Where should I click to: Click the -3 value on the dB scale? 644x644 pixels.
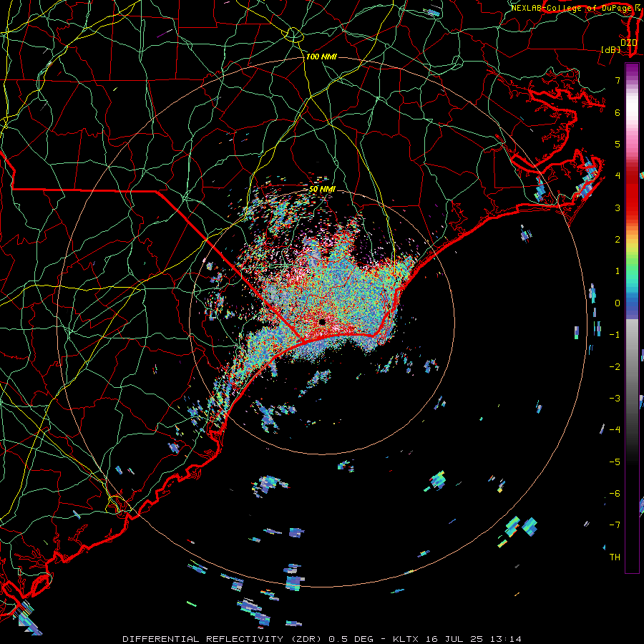pyautogui.click(x=615, y=399)
